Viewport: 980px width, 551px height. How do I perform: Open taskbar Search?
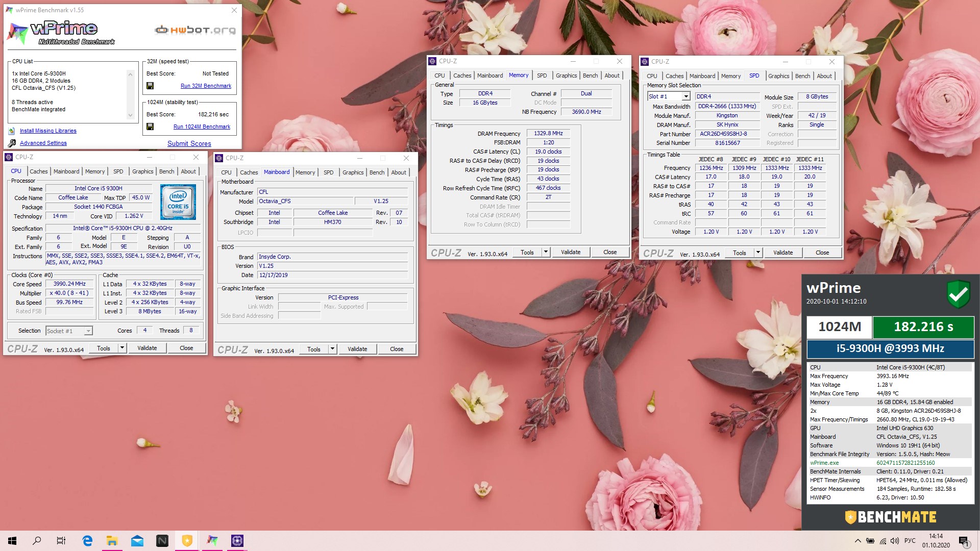click(37, 541)
